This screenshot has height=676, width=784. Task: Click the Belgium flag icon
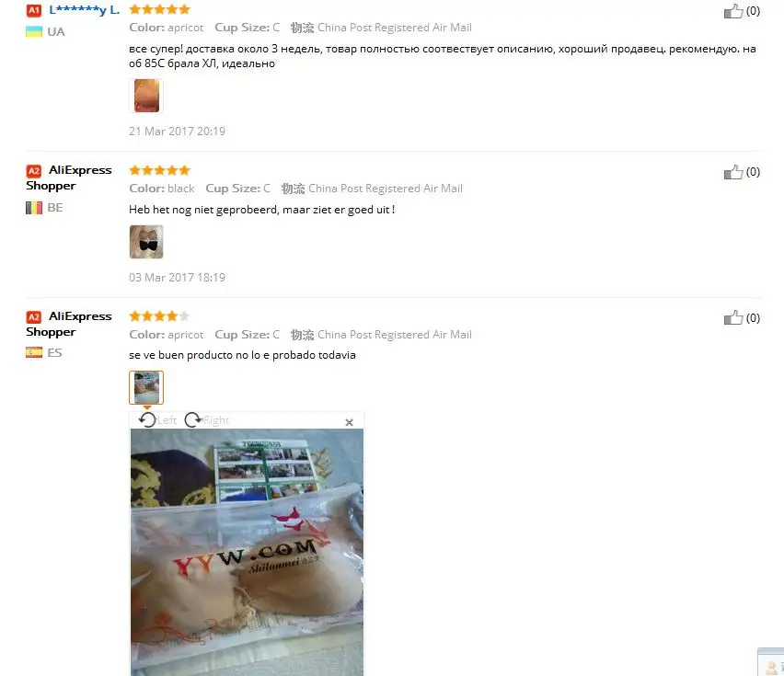[x=34, y=207]
